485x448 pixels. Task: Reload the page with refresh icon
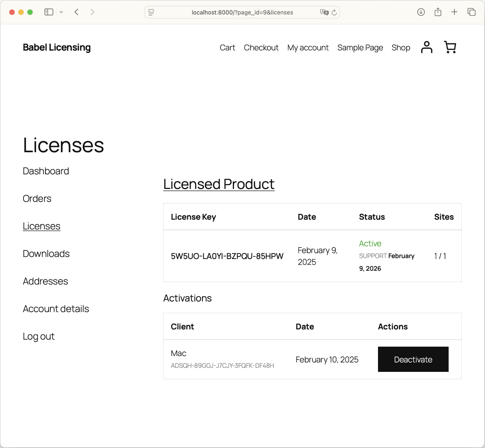pos(334,12)
